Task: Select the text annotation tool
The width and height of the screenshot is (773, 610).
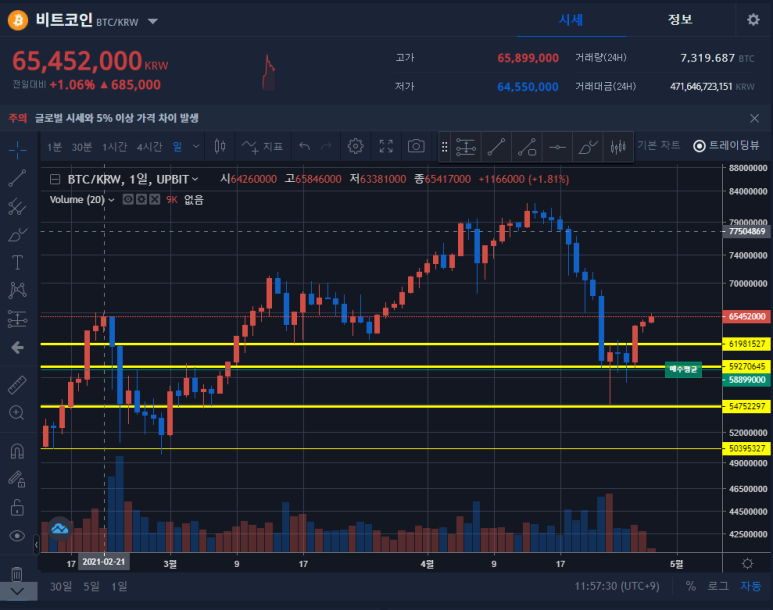Action: tap(17, 262)
